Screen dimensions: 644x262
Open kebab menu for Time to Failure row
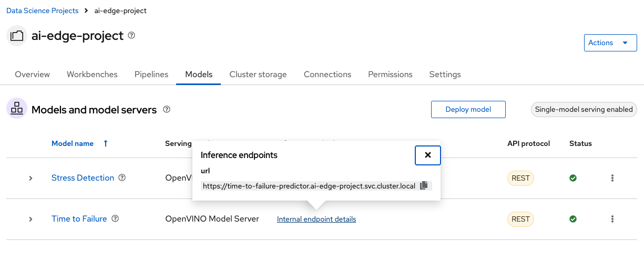point(612,219)
